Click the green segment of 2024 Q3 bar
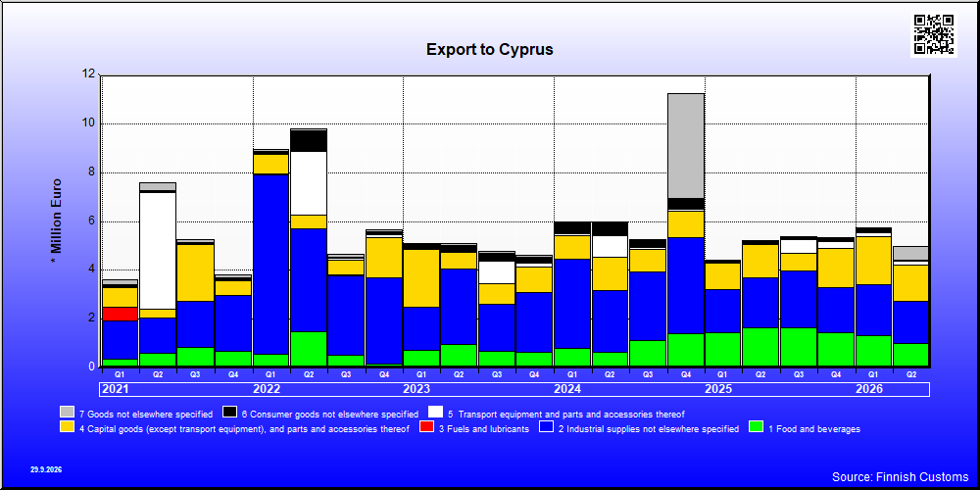Image resolution: width=980 pixels, height=490 pixels. click(x=648, y=353)
